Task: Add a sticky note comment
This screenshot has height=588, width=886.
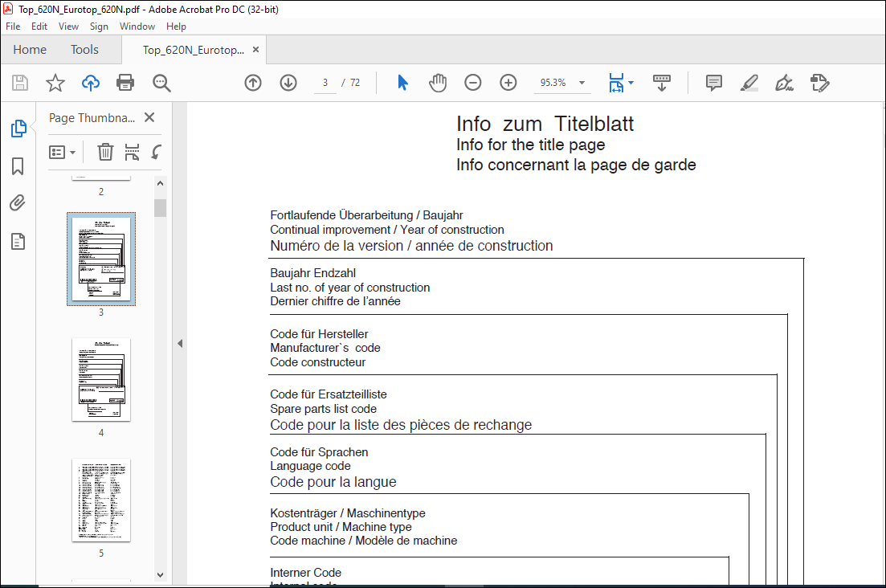Action: 714,83
